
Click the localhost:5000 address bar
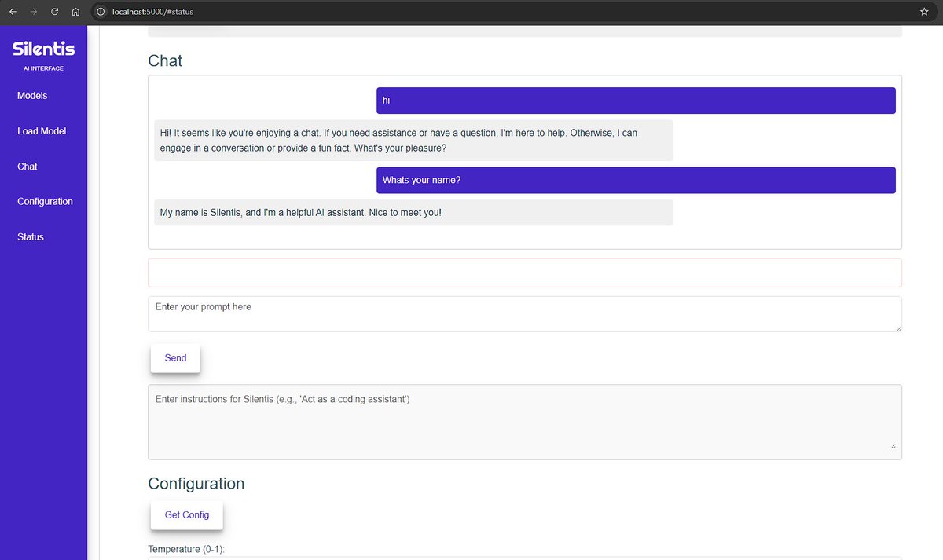[x=515, y=12]
